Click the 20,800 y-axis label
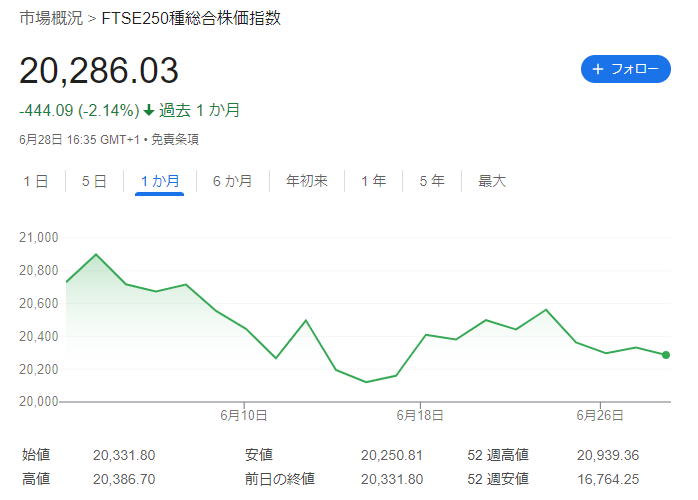Screen dimensions: 698x500 tap(39, 270)
